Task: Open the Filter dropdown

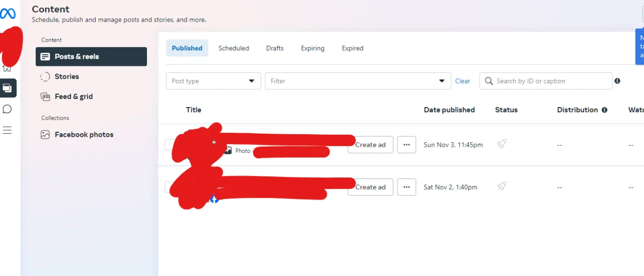Action: pyautogui.click(x=358, y=81)
